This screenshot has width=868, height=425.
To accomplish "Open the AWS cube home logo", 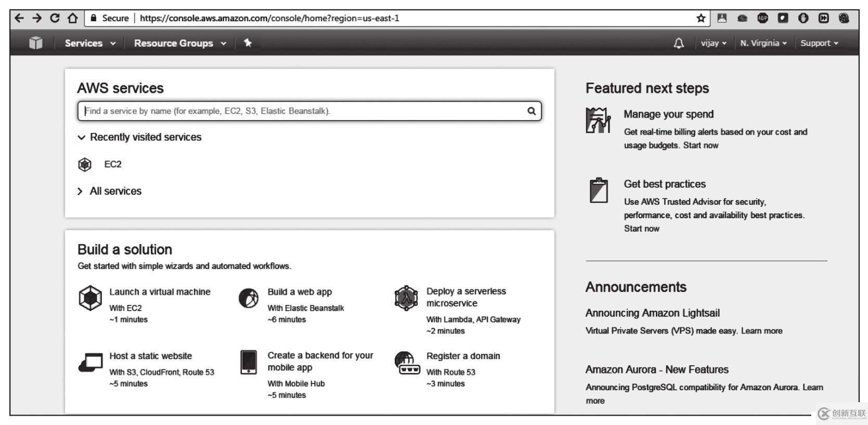I will [x=35, y=43].
